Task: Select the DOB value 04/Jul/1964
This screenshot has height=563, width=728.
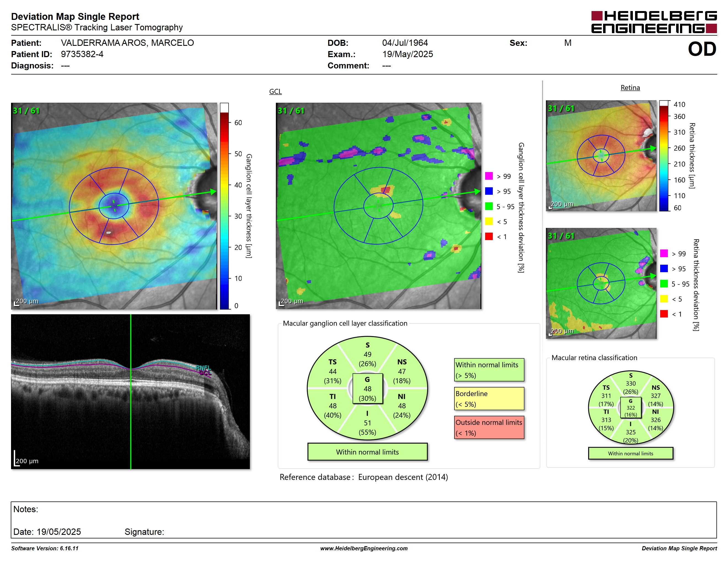Action: tap(405, 43)
